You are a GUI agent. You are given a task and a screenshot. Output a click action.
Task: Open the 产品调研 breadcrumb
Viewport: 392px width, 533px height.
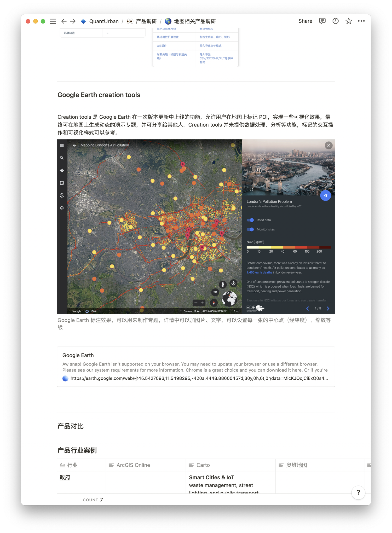coord(142,21)
